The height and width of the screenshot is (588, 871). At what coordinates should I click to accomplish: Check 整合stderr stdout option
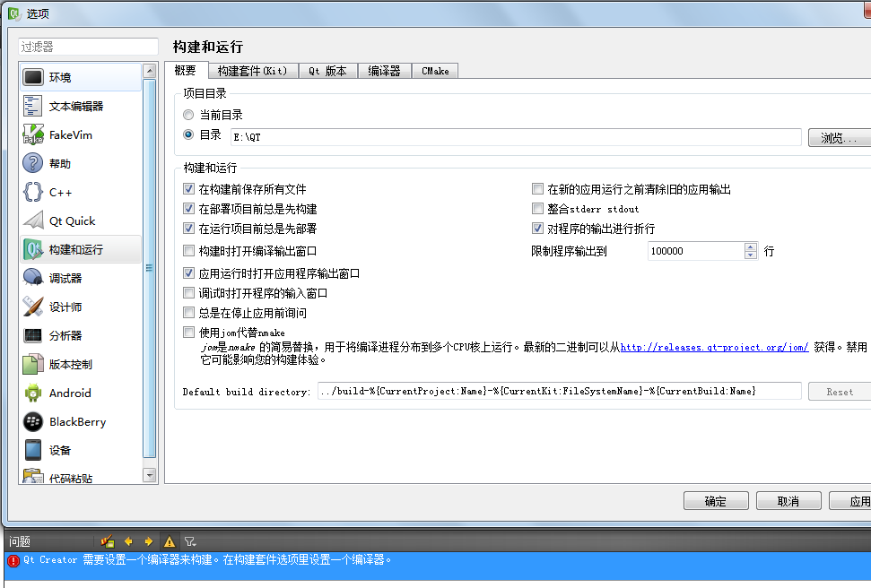coord(537,209)
